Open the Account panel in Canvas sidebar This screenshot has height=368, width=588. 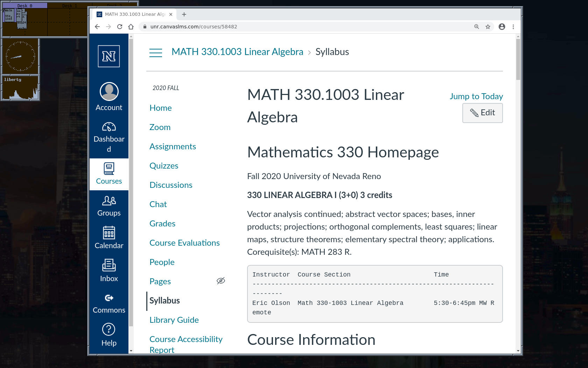(x=109, y=96)
